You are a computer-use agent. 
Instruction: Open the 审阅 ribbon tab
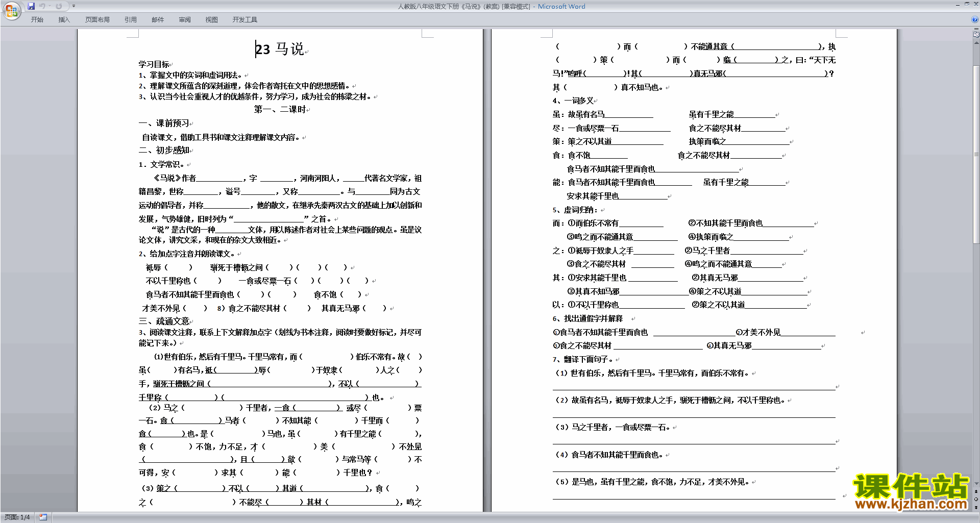(x=185, y=19)
